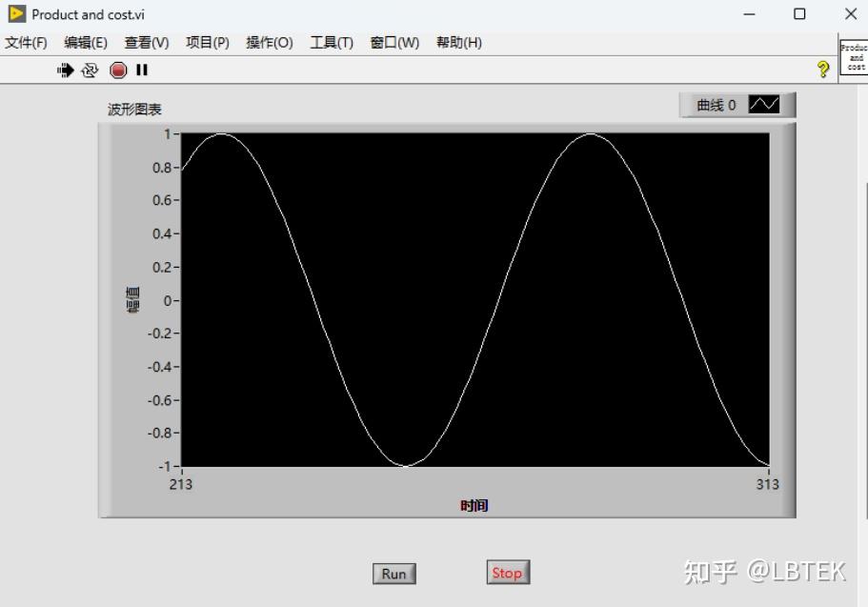Open context help via the question mark icon
The height and width of the screenshot is (607, 868).
click(x=822, y=69)
